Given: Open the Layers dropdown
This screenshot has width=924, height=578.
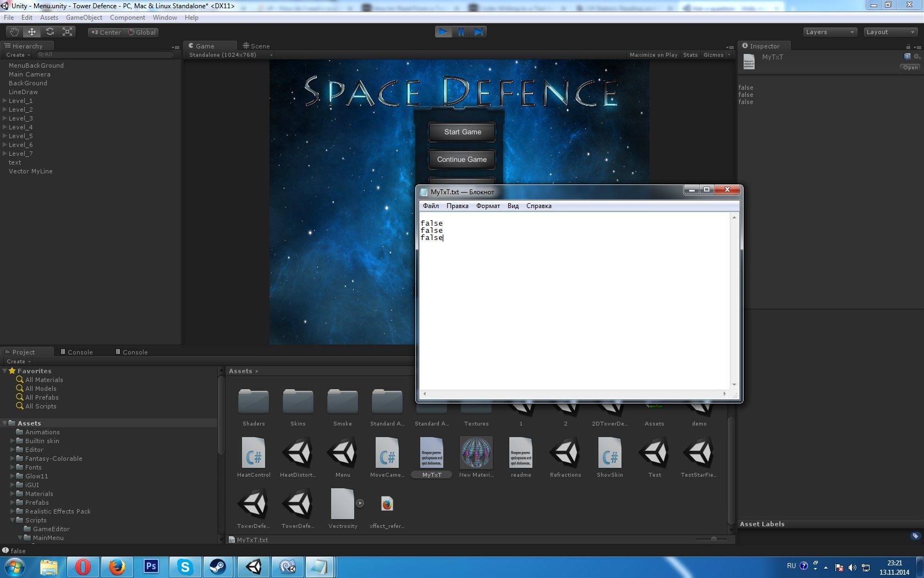Looking at the screenshot, I should point(829,32).
